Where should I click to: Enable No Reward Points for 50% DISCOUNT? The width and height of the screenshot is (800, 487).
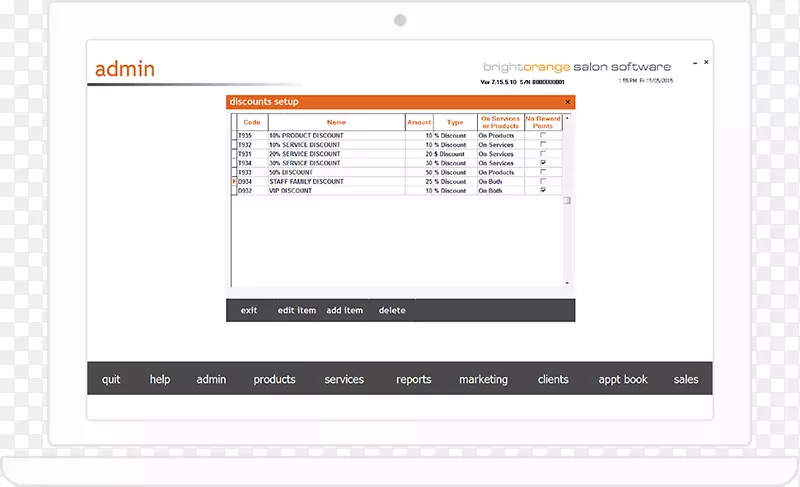point(543,172)
